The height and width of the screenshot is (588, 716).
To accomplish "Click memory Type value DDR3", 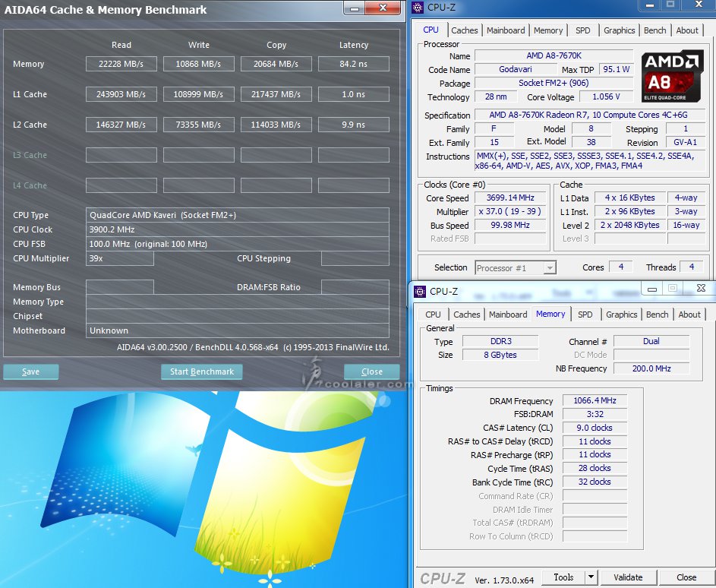I will click(500, 341).
